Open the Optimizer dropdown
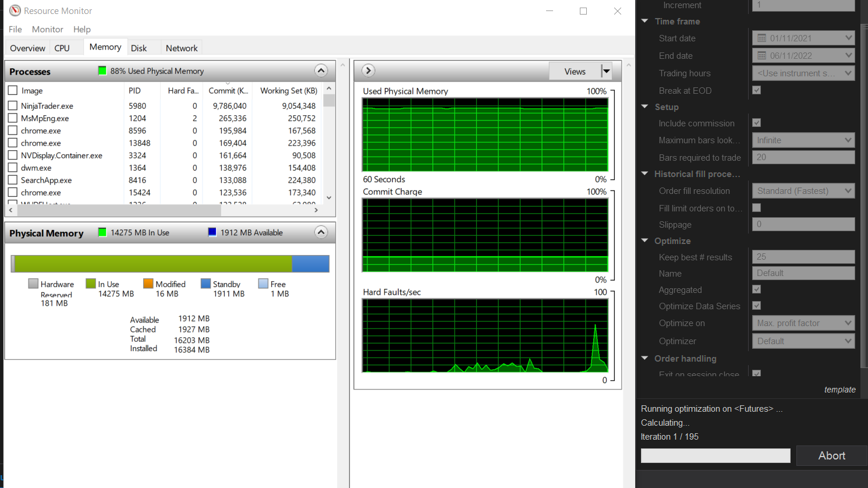The image size is (868, 488). point(848,341)
